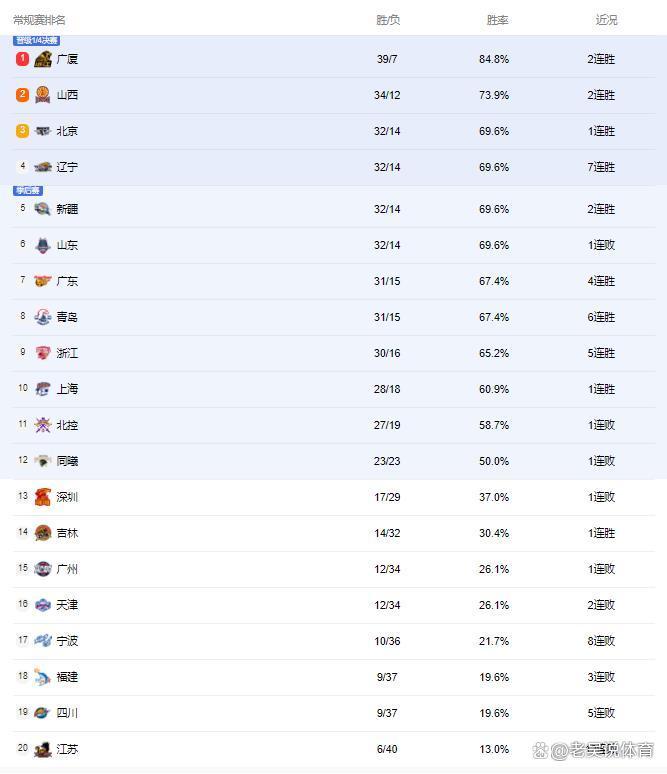The image size is (667, 774).
Task: Click the 季后赛 blue section label
Action: [28, 191]
